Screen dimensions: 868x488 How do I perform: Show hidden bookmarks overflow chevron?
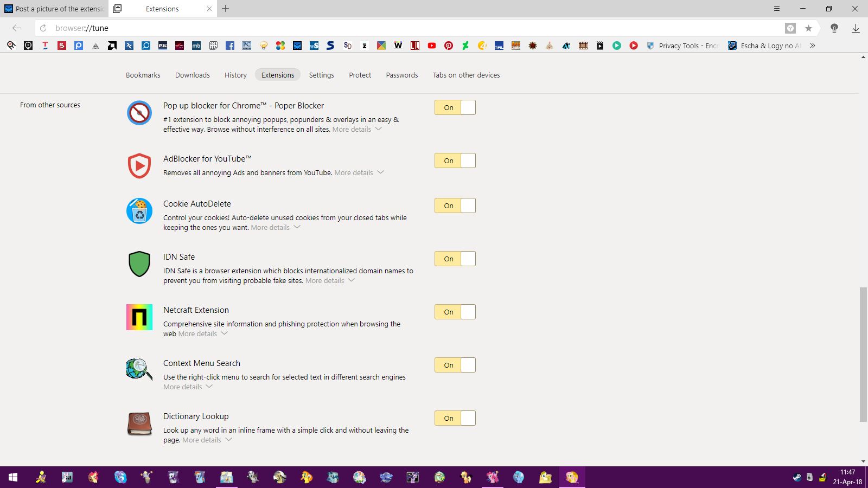coord(813,46)
